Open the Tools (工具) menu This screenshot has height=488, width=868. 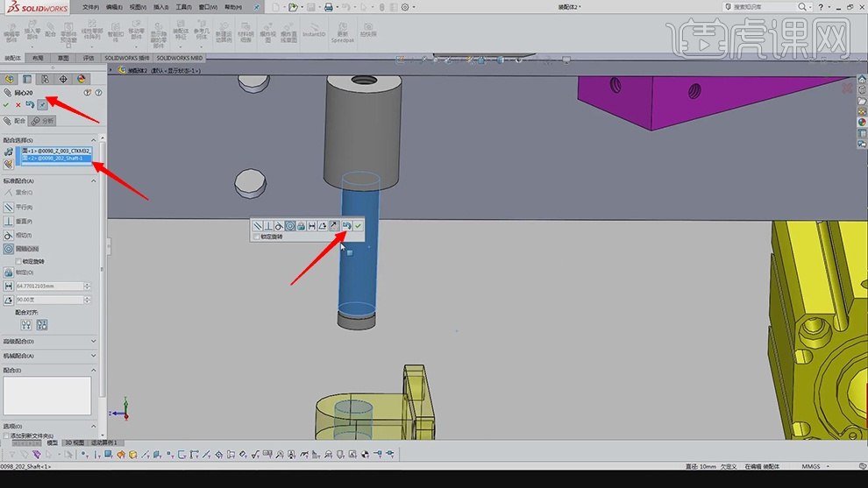click(x=182, y=6)
